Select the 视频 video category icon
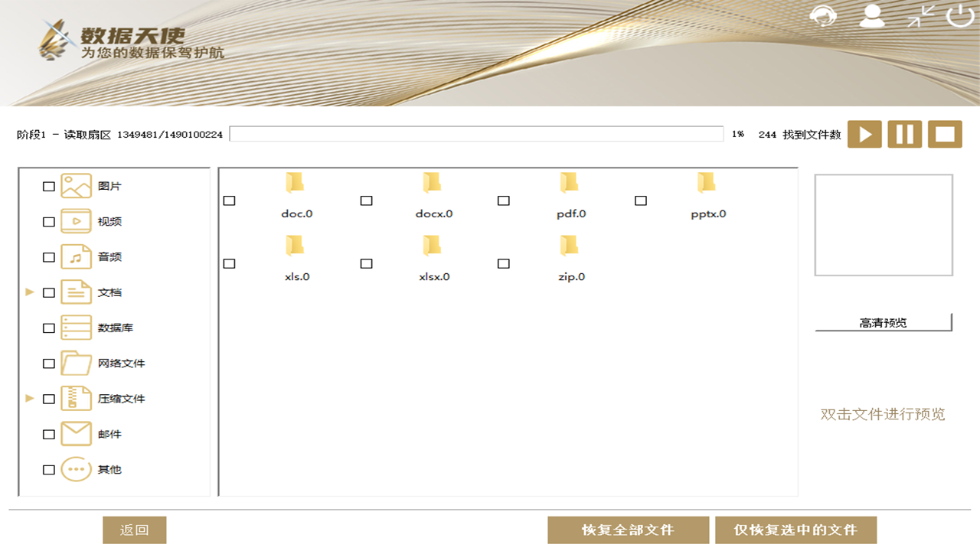The image size is (980, 551). click(76, 220)
